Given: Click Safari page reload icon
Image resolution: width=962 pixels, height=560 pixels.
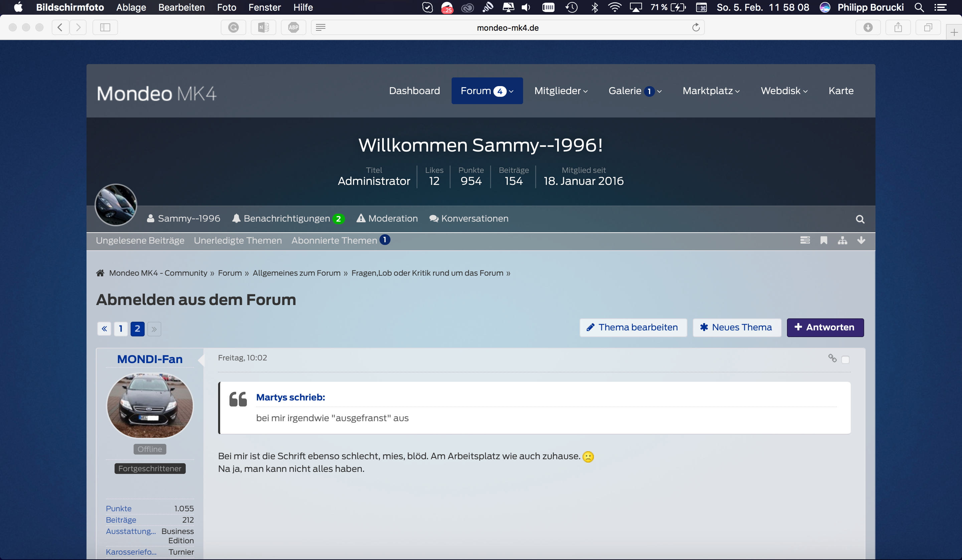Looking at the screenshot, I should (x=695, y=27).
